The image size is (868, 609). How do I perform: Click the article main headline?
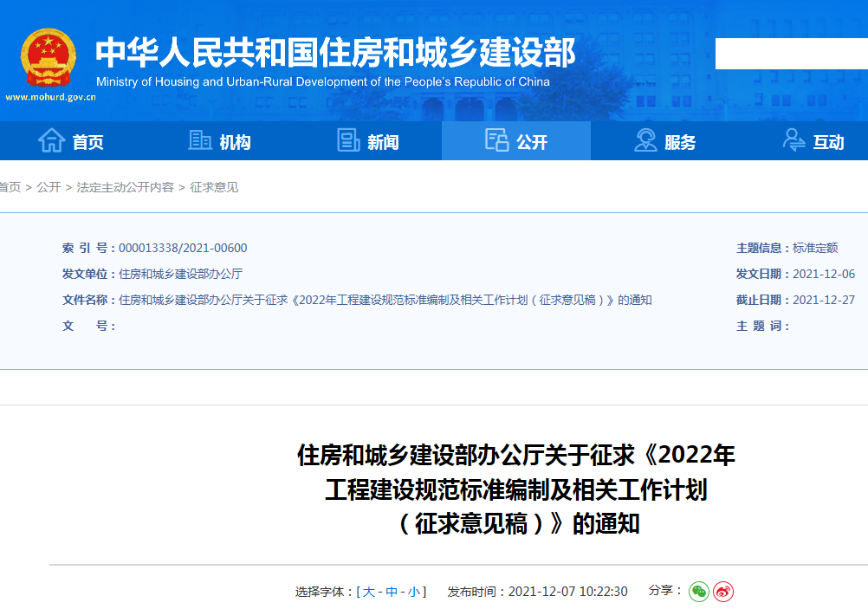click(516, 489)
